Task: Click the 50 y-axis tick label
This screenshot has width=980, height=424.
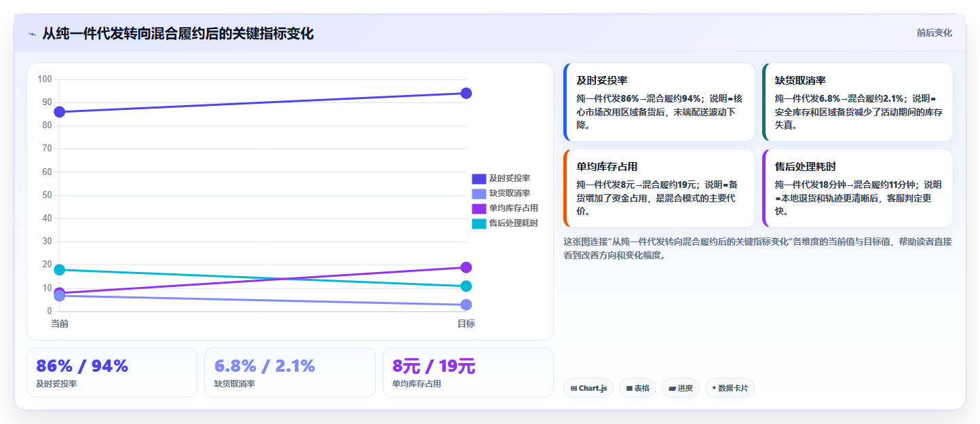Action: pyautogui.click(x=47, y=195)
